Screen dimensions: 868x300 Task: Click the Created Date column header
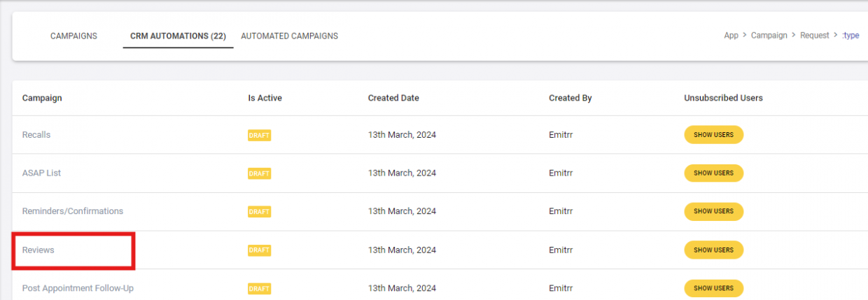[x=393, y=98]
